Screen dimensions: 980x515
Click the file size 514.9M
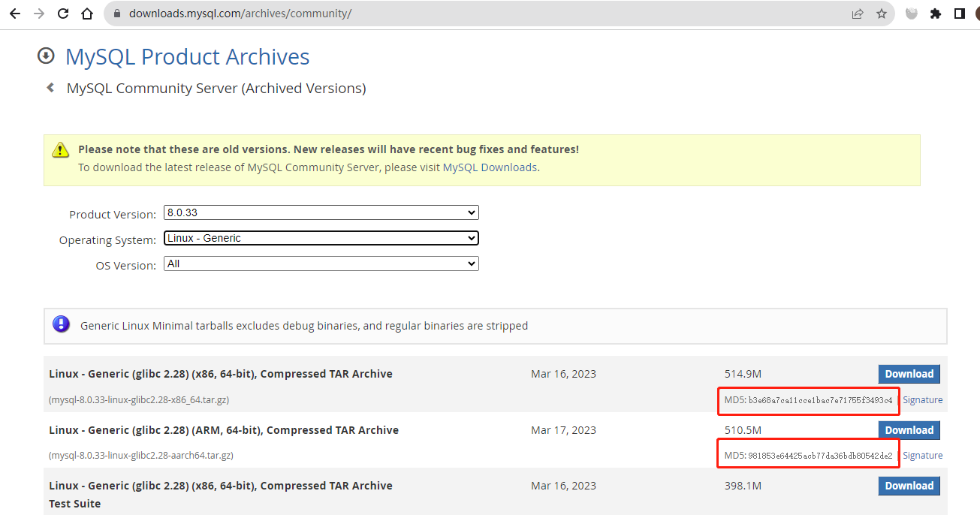click(743, 374)
